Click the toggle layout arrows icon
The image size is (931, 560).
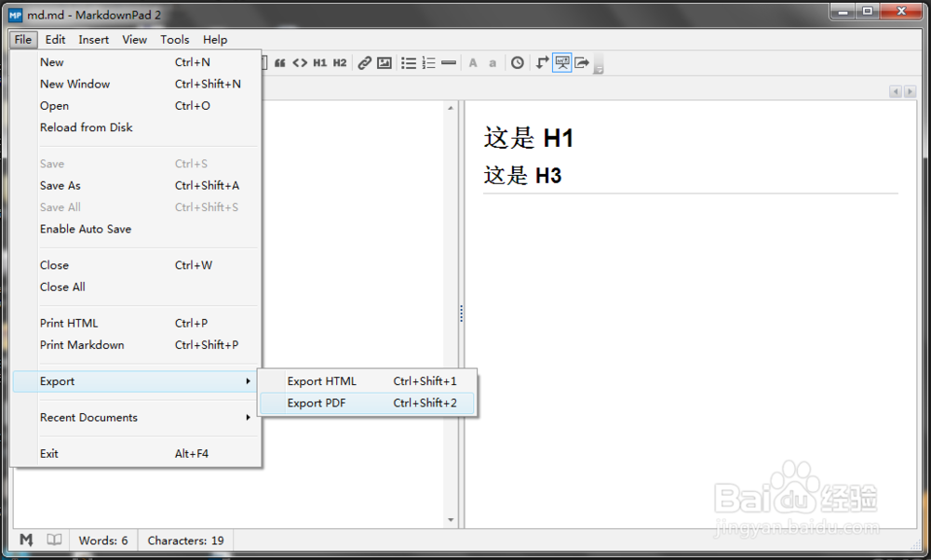click(x=542, y=62)
